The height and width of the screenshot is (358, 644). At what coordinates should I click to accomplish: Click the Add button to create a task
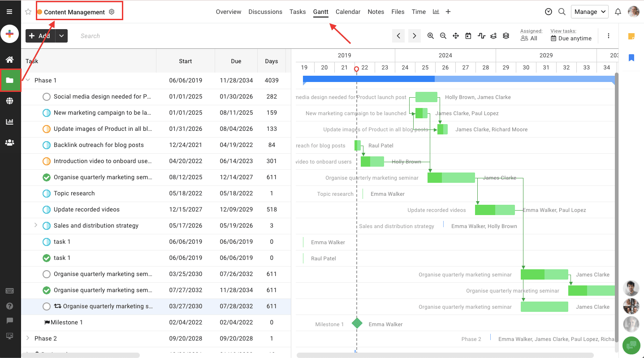[40, 36]
